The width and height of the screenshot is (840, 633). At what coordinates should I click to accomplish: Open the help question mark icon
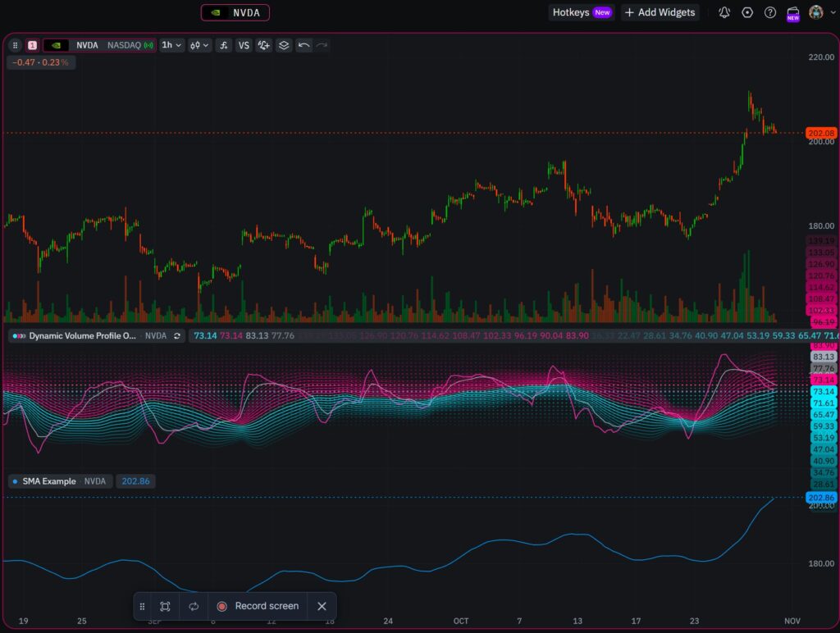click(x=770, y=12)
